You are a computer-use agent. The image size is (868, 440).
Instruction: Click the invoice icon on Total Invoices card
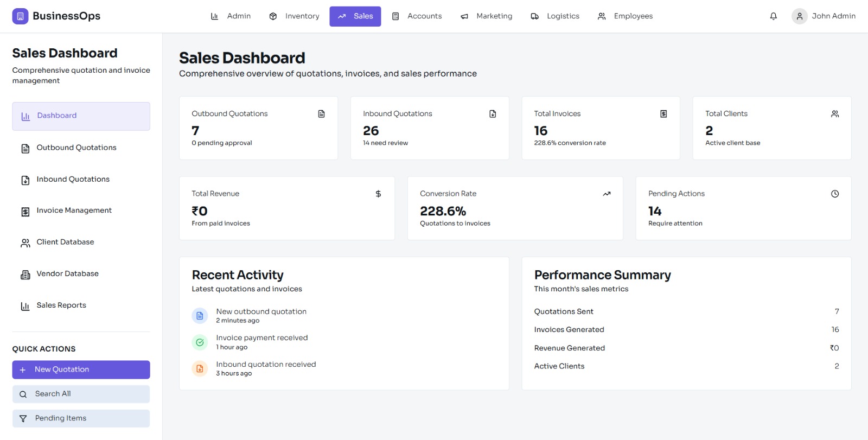pyautogui.click(x=663, y=114)
